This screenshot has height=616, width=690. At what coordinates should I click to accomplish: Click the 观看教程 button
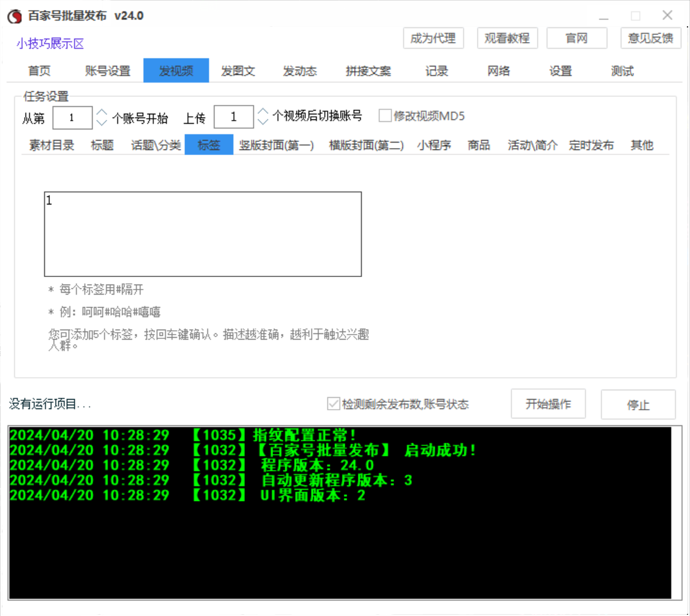click(x=507, y=38)
